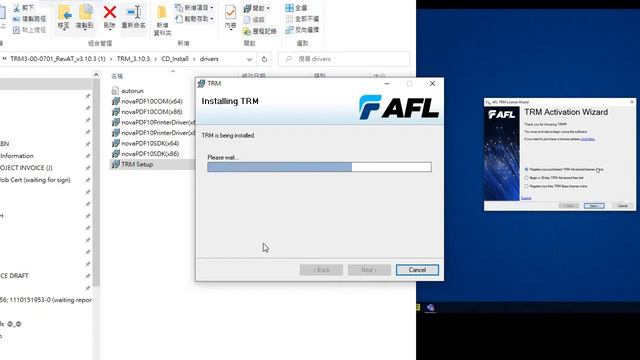Screen dimensions: 640x360
Task: Select the novaPDF10COM(x86) installer
Action: [147, 112]
